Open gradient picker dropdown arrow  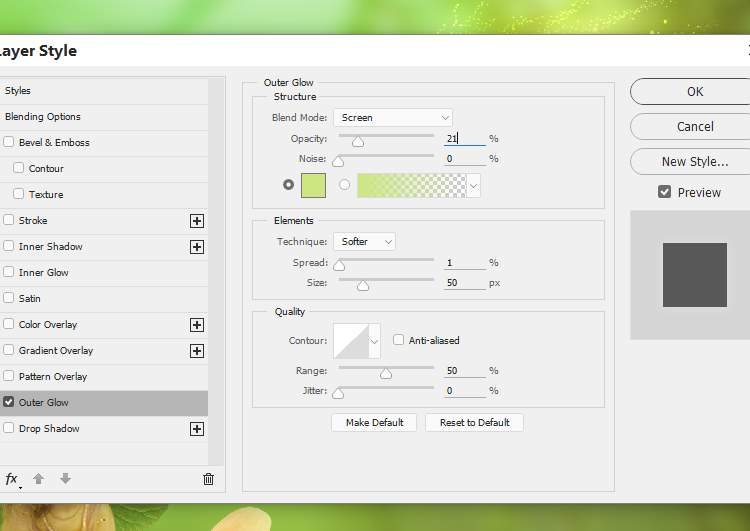coord(474,186)
